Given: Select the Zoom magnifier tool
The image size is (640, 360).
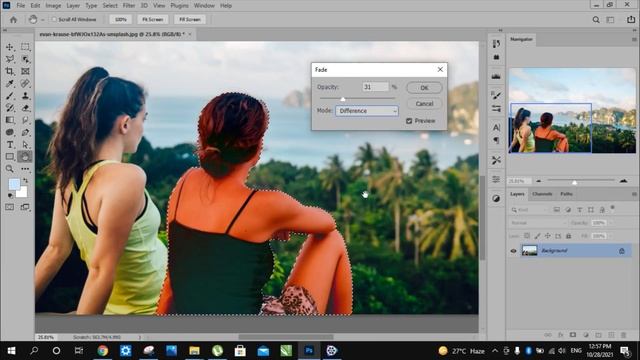Looking at the screenshot, I should click(10, 169).
